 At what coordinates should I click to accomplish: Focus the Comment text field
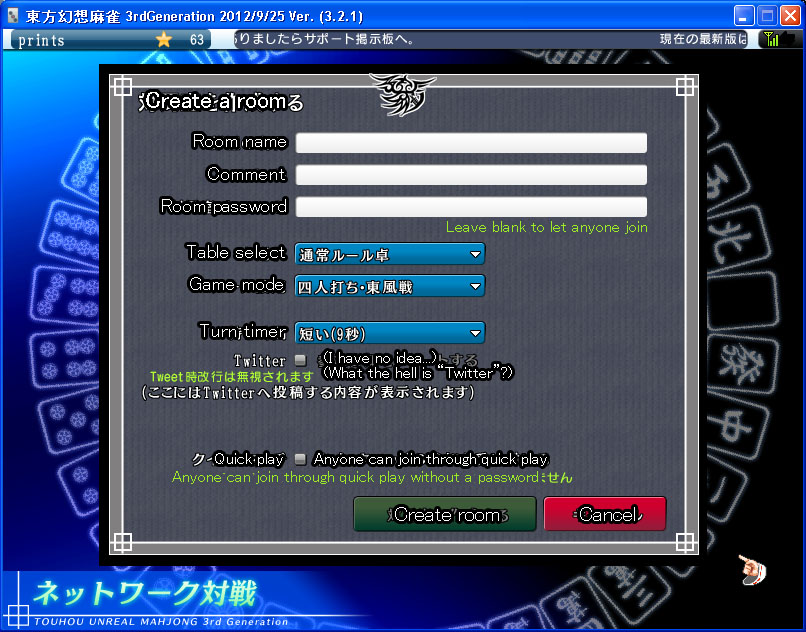[x=471, y=175]
